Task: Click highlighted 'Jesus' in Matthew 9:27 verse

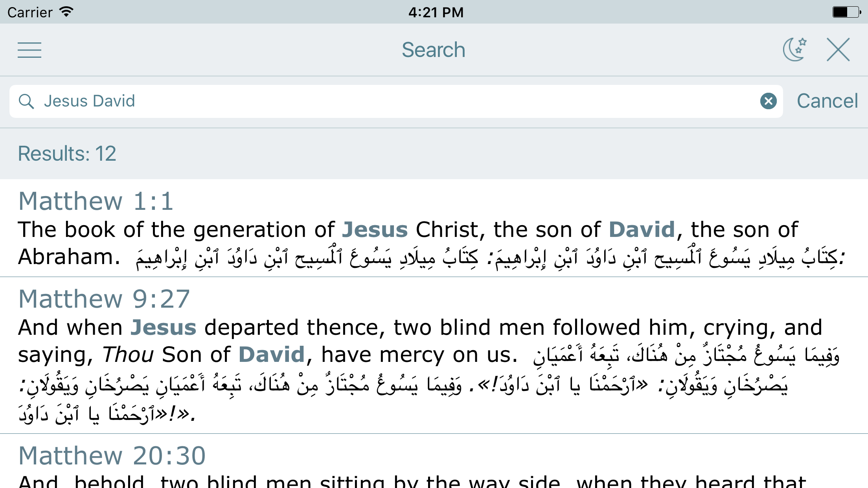Action: (163, 327)
